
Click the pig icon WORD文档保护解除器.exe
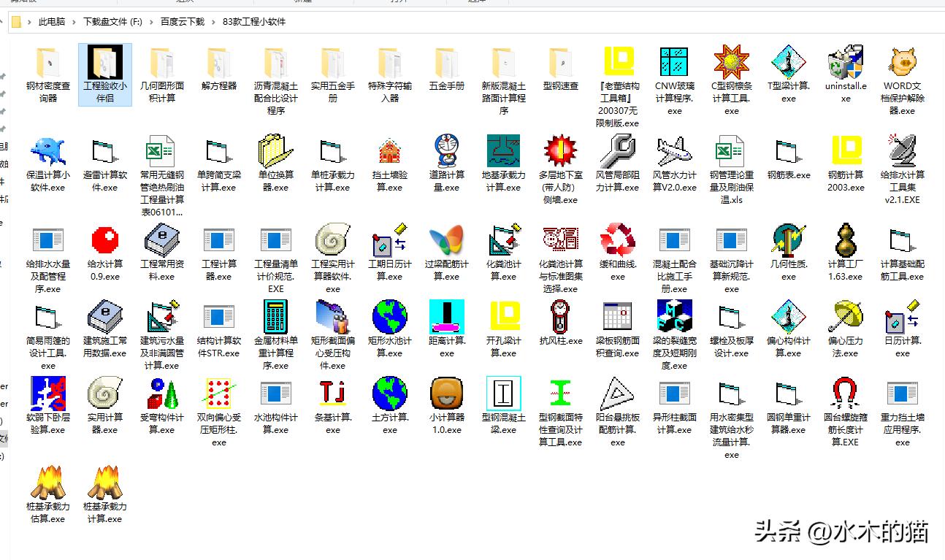click(903, 63)
